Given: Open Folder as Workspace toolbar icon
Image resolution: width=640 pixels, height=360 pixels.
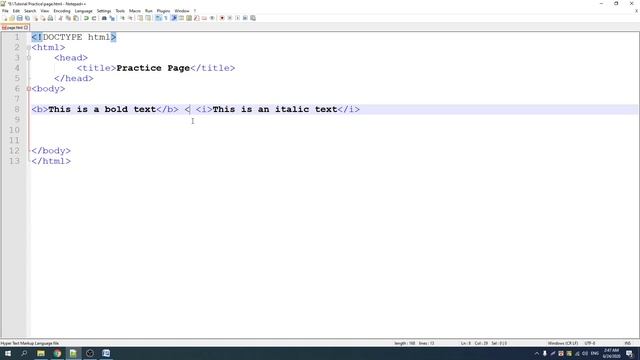Looking at the screenshot, I should 204,18.
